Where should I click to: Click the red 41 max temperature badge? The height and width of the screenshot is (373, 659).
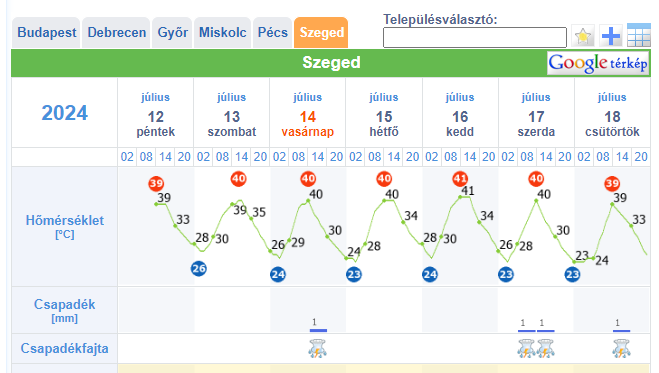460,179
